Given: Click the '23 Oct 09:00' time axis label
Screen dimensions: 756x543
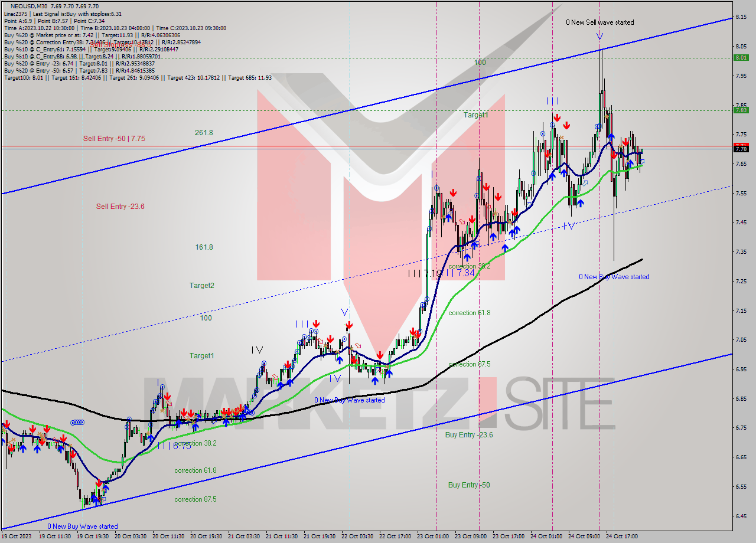Looking at the screenshot, I should tap(471, 537).
